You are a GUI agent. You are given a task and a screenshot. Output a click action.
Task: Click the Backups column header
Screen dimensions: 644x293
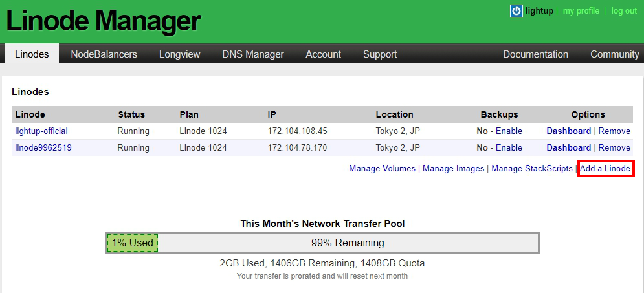coord(500,114)
